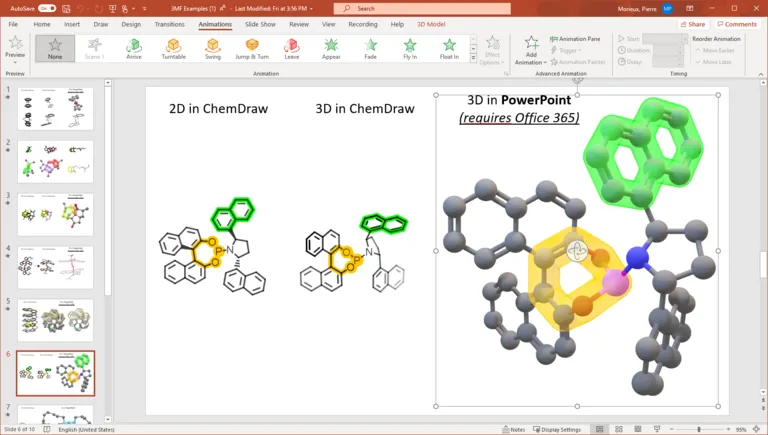Click the 2D ChemDraw molecule image

point(212,246)
